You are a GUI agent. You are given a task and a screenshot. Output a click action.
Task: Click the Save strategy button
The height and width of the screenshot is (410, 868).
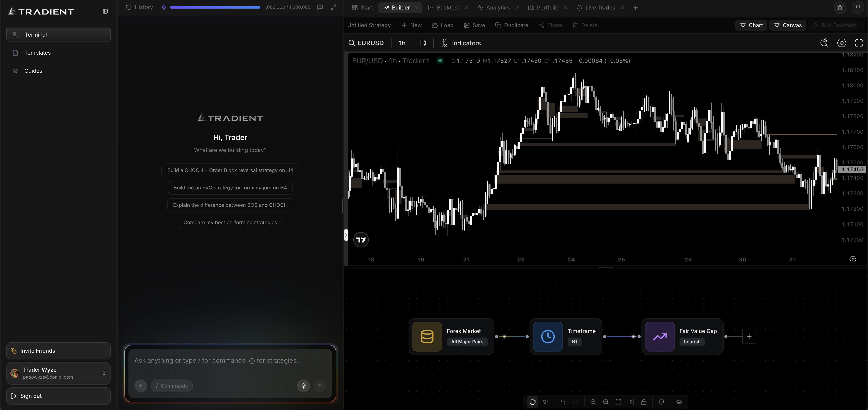[474, 25]
